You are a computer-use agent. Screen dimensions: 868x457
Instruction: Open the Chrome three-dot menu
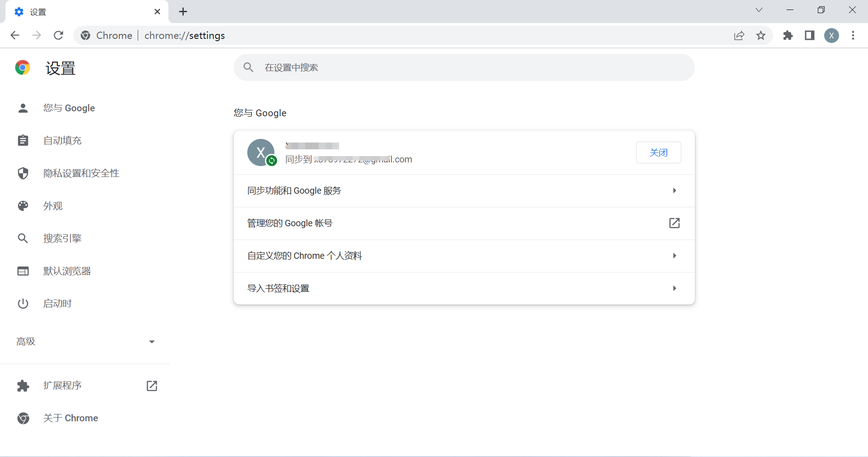(x=853, y=35)
